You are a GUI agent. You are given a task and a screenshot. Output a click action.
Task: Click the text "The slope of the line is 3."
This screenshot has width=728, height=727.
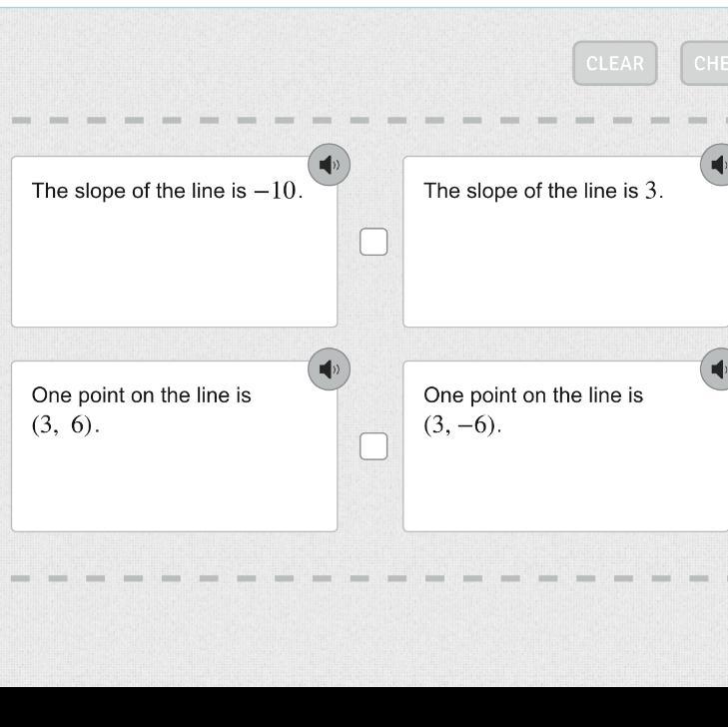[x=543, y=191]
